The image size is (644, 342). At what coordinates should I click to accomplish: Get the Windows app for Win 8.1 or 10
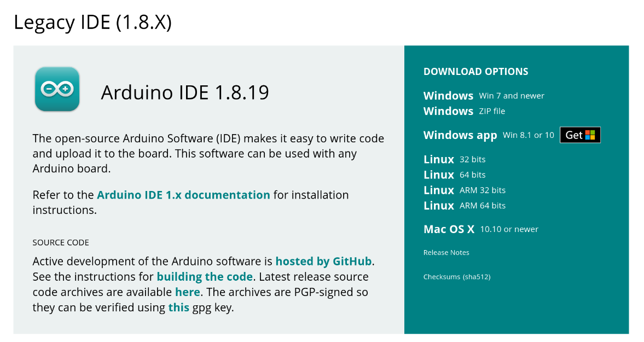point(460,135)
